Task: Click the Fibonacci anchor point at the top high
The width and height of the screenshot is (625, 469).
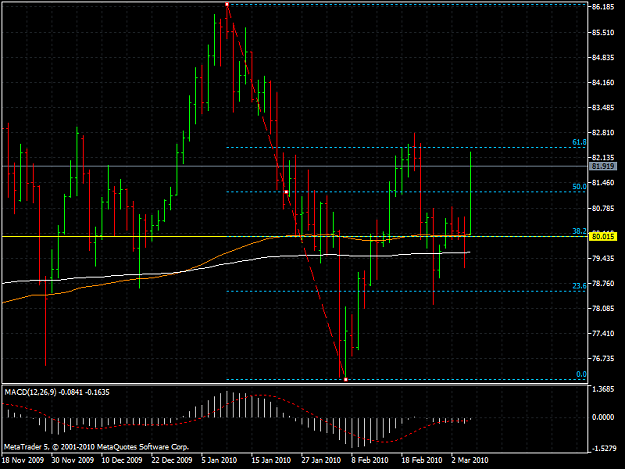Action: 227,4
